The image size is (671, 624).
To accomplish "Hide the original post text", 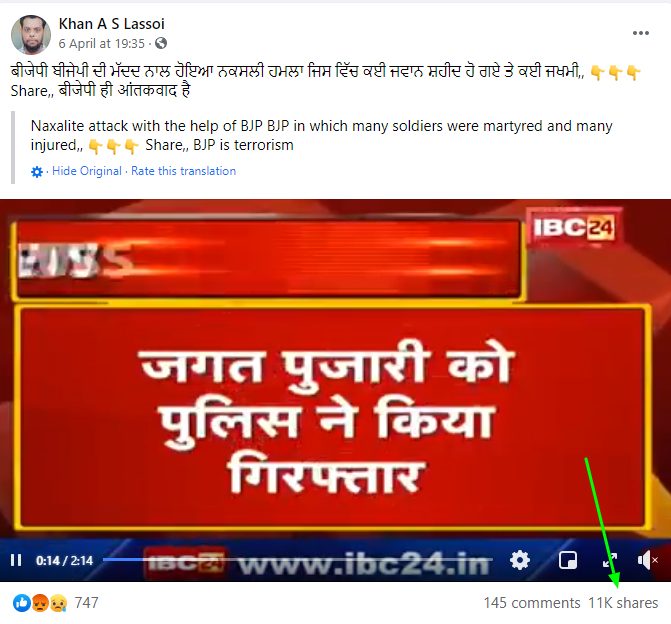I will pos(87,171).
